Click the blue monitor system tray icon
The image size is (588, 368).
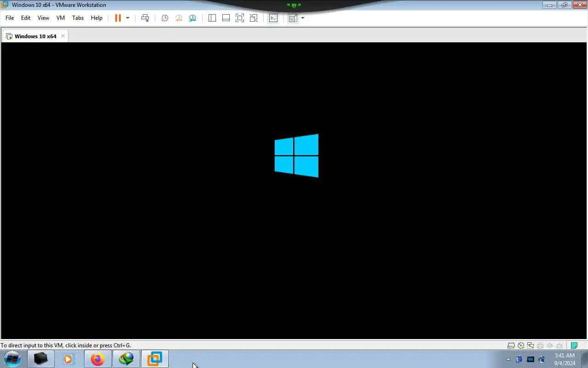click(x=531, y=359)
